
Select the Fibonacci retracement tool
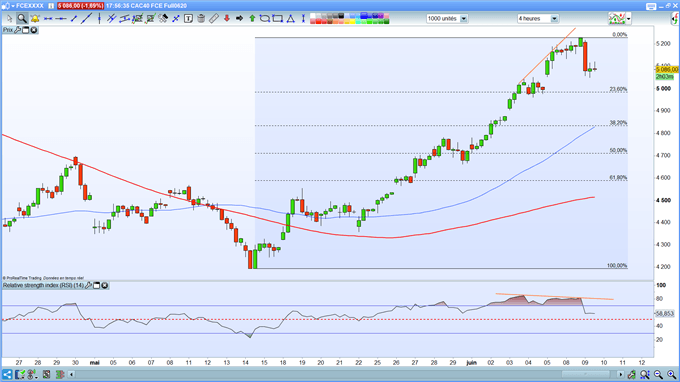[x=137, y=19]
